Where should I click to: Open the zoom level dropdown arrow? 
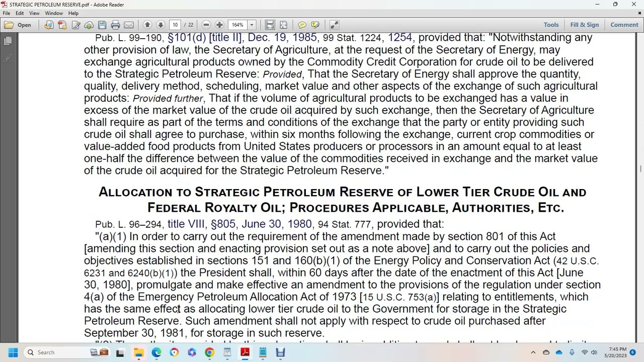coord(252,25)
